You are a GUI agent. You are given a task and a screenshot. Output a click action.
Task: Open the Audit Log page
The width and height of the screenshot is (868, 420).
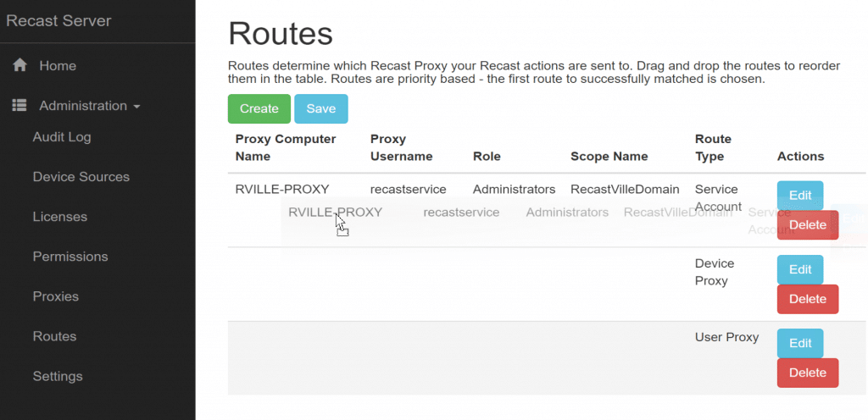click(62, 137)
